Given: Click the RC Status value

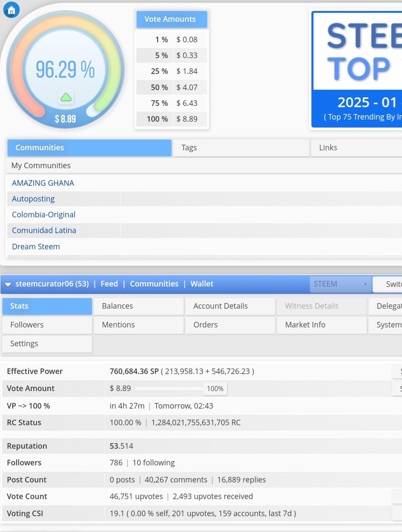Looking at the screenshot, I should [x=175, y=423].
